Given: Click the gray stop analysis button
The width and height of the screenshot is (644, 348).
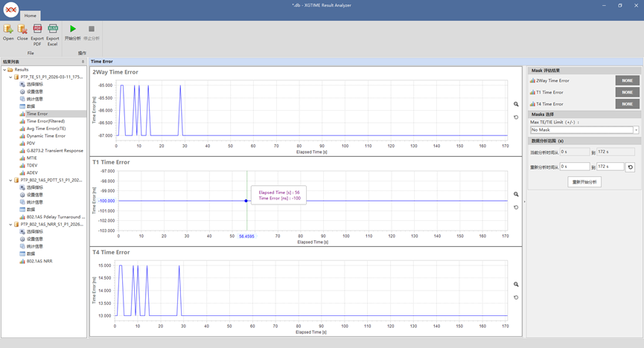Looking at the screenshot, I should pos(92,32).
